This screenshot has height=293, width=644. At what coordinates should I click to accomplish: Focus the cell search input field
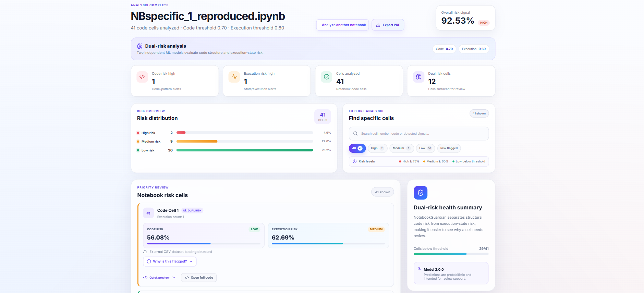coord(419,134)
